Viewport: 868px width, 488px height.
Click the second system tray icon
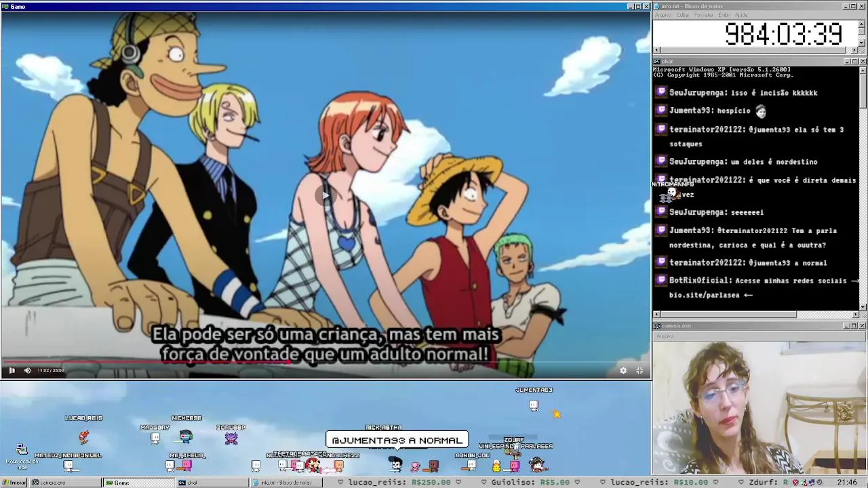point(805,483)
